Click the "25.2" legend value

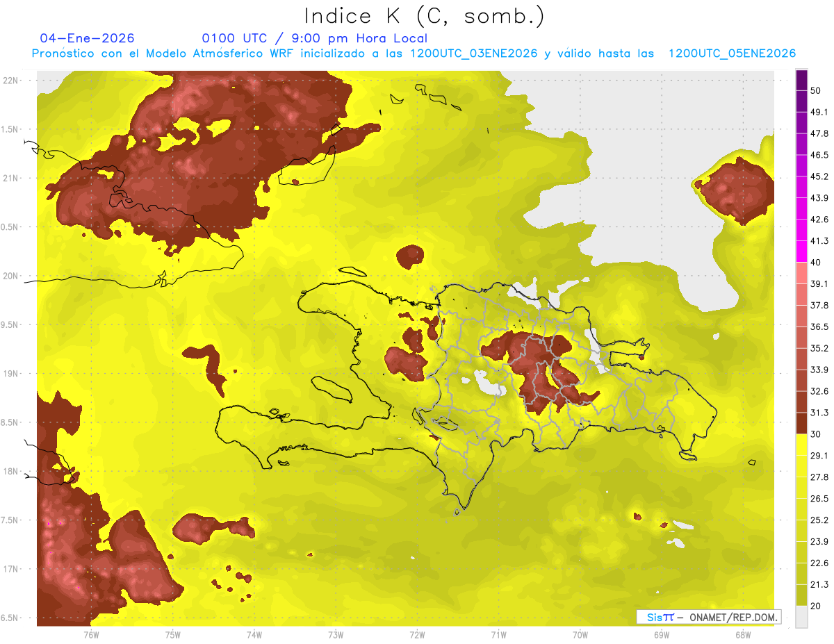click(x=820, y=520)
